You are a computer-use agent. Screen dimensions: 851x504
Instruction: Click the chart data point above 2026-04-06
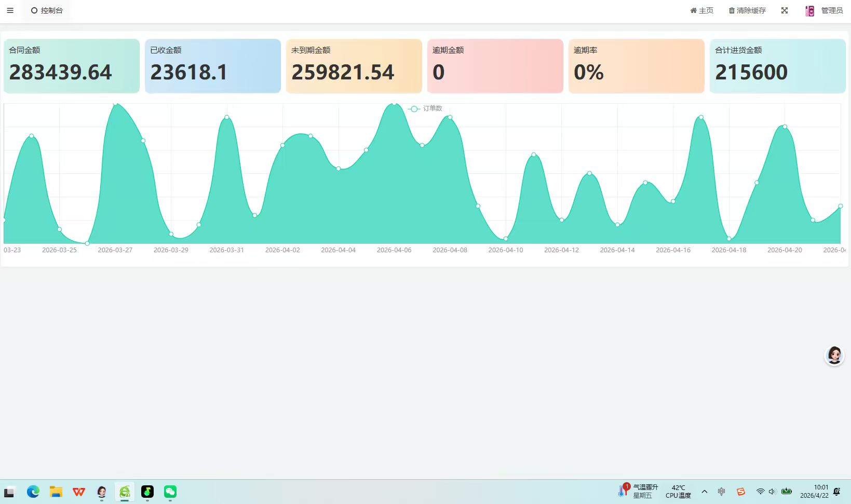click(x=394, y=103)
